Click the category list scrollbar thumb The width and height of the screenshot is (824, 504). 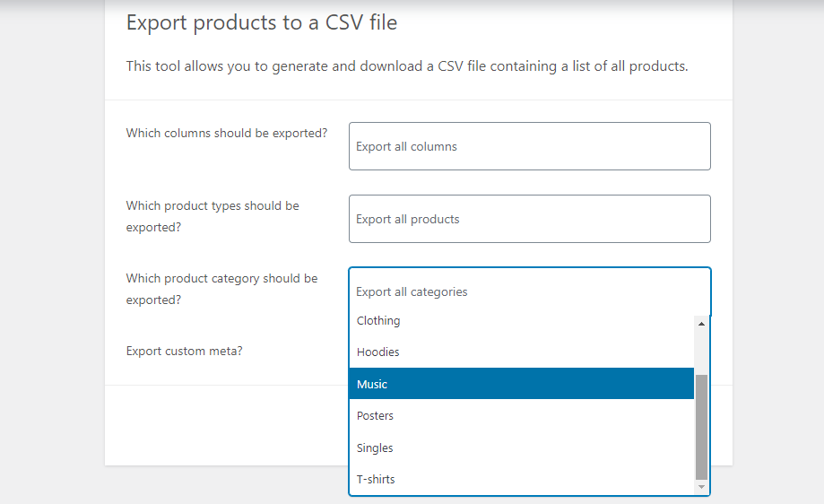click(x=701, y=426)
